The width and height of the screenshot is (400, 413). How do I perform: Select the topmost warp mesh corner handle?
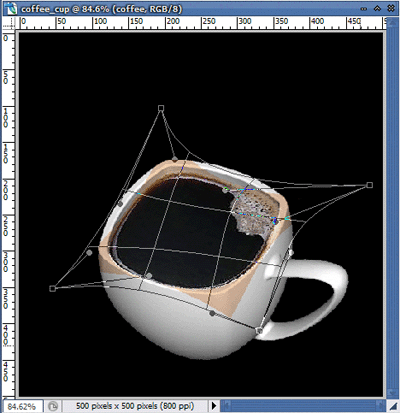(x=161, y=108)
